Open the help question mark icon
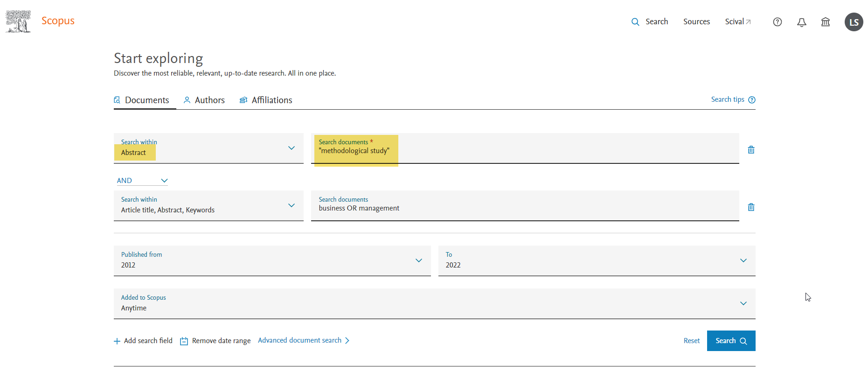 coord(777,22)
